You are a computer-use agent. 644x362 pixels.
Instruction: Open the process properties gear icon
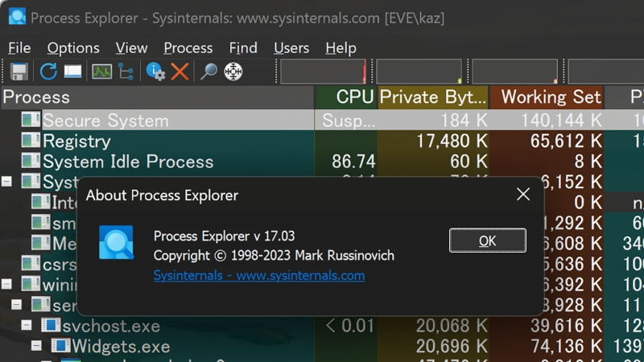coord(155,72)
